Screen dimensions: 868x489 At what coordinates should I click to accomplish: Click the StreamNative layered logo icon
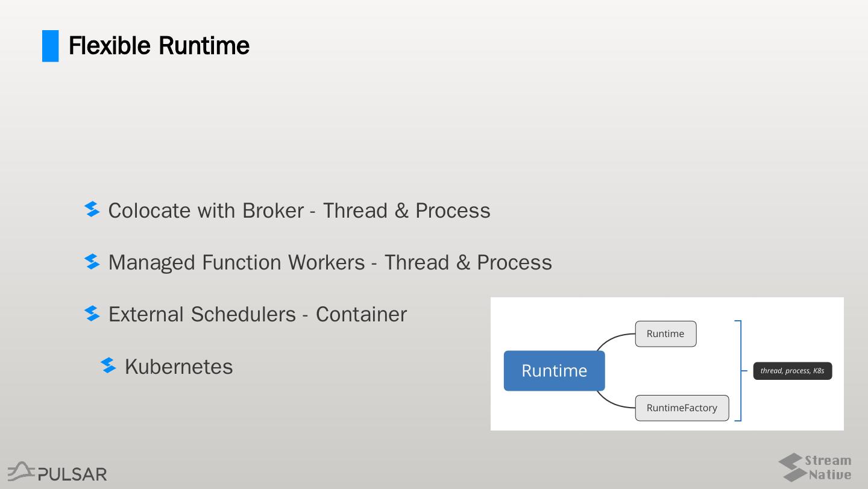point(791,468)
